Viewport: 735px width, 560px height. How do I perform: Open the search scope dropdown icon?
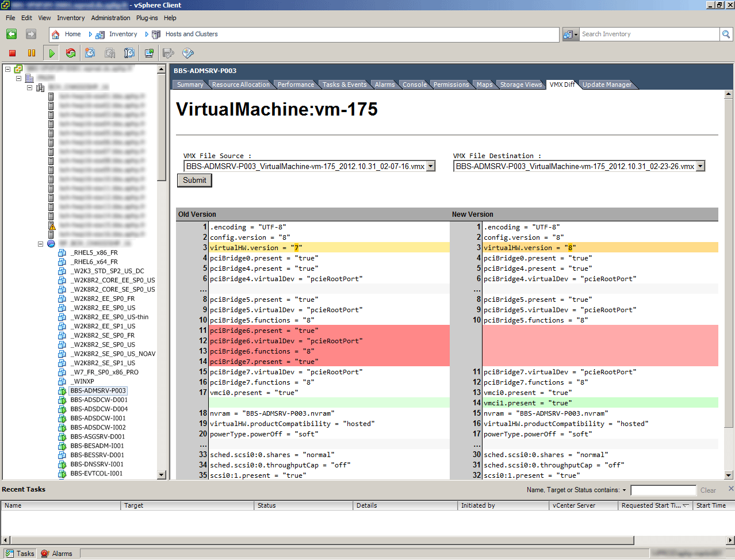point(570,34)
